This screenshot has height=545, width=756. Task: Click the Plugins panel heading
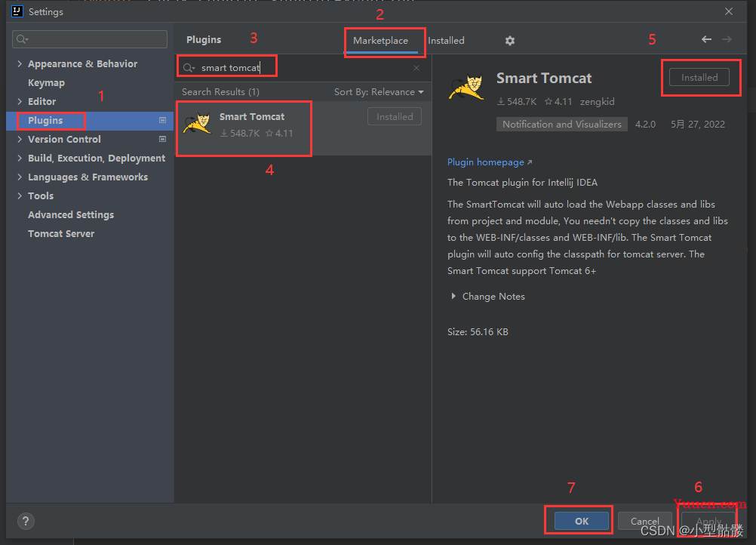point(204,39)
